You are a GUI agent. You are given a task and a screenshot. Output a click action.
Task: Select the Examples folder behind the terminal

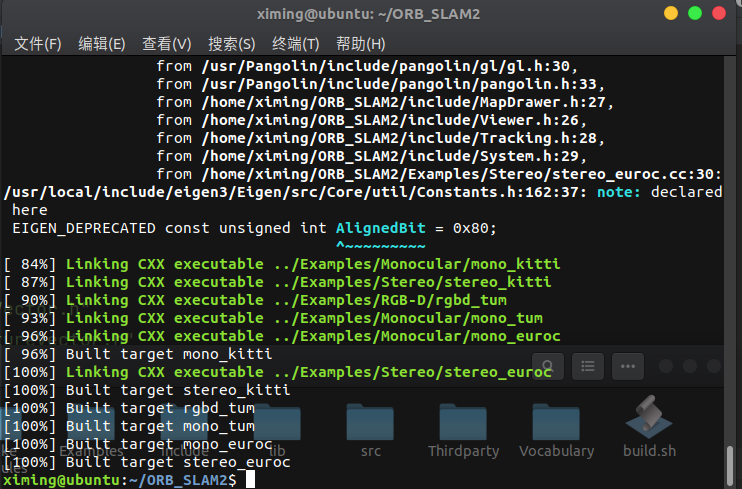[91, 431]
